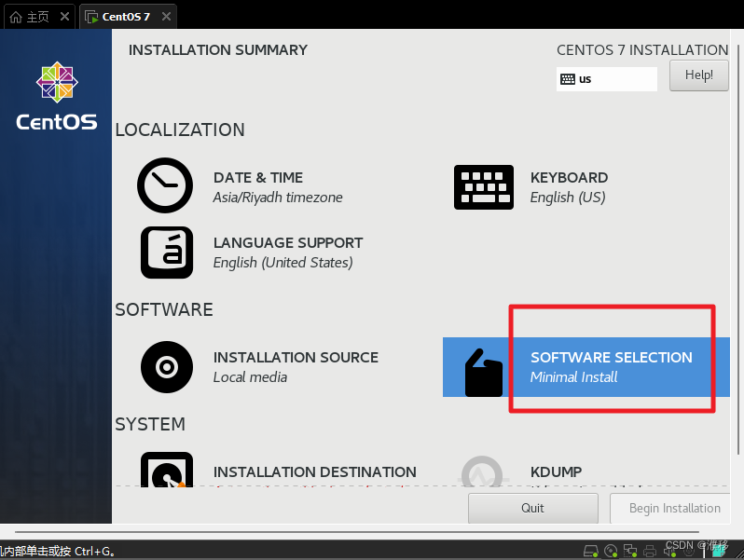Switch to the 主页 home tab
This screenshot has width=744, height=560.
39,17
